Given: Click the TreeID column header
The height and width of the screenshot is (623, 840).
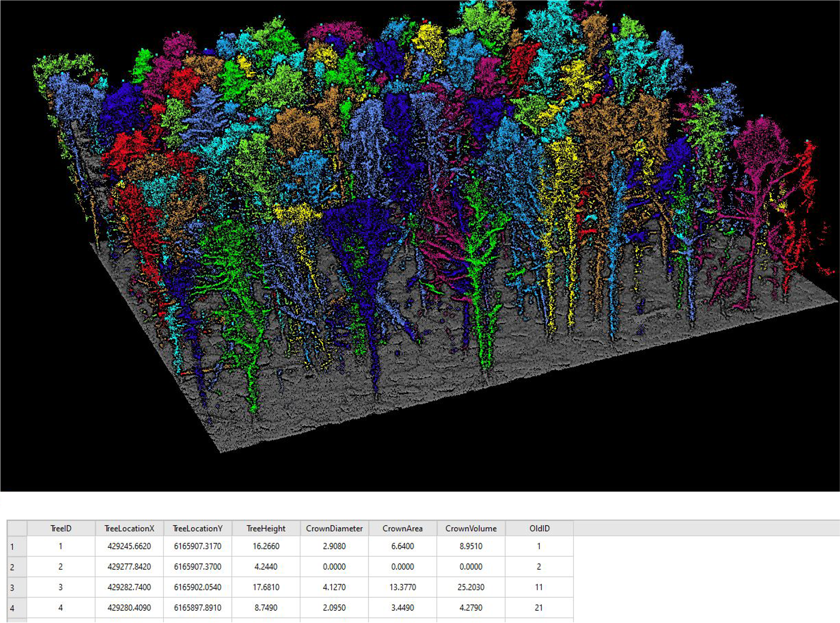Looking at the screenshot, I should click(61, 528).
